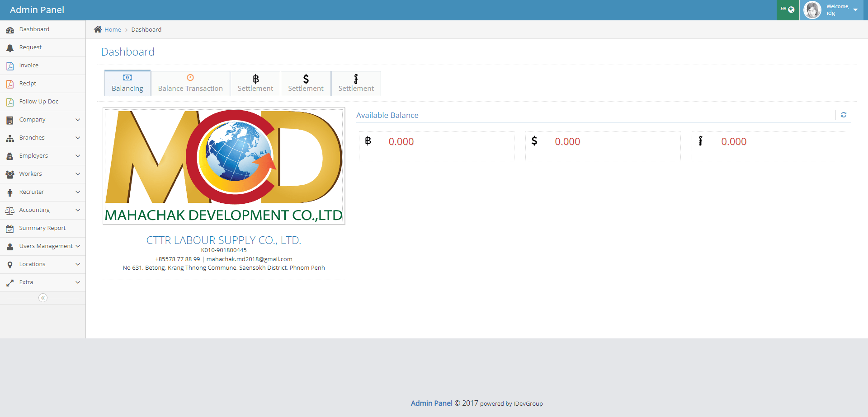Viewport: 868px width, 417px height.
Task: Click the Extra expand-arrows icon
Action: pyautogui.click(x=10, y=283)
